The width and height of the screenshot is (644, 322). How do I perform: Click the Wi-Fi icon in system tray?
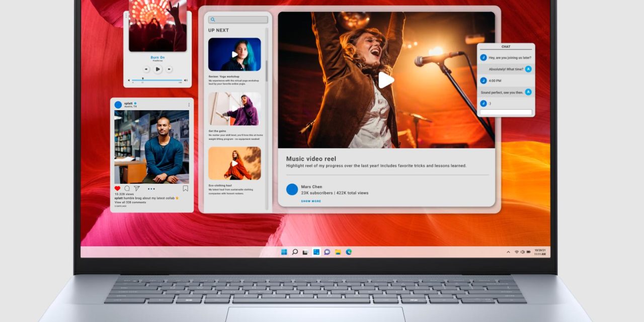point(516,252)
